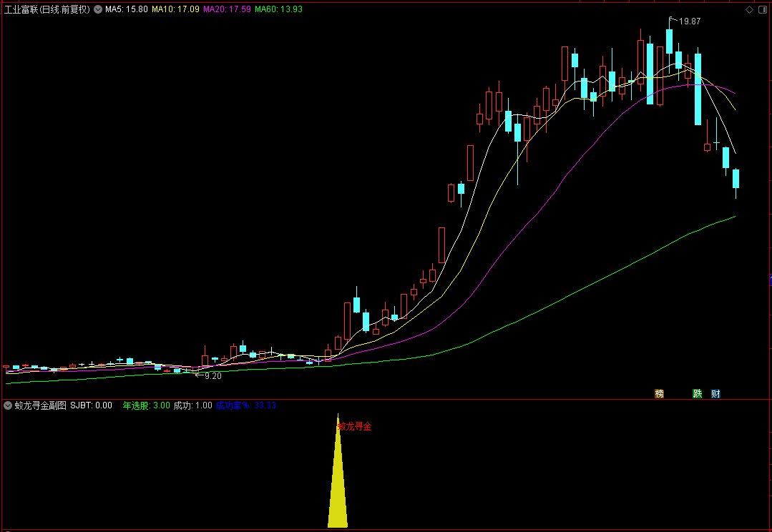Screen dimensions: 772x532
Task: Click the 工业富联(日线.前复权) chart title
Action: click(x=47, y=9)
